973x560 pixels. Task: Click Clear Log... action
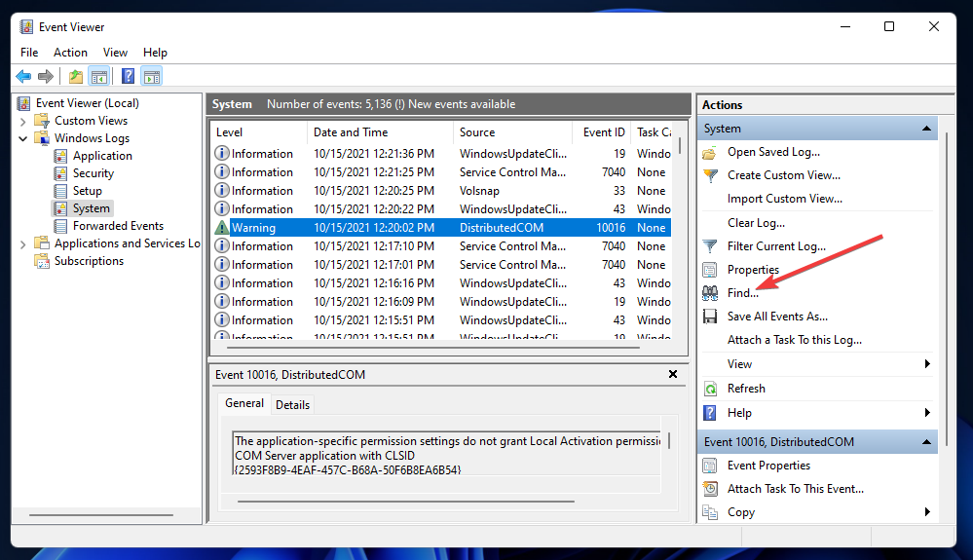[756, 223]
